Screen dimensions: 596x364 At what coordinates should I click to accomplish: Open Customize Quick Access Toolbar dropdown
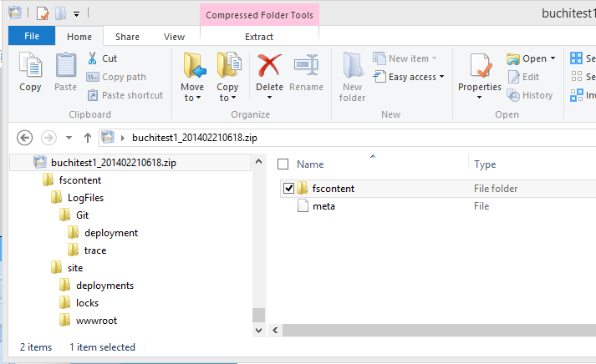76,14
